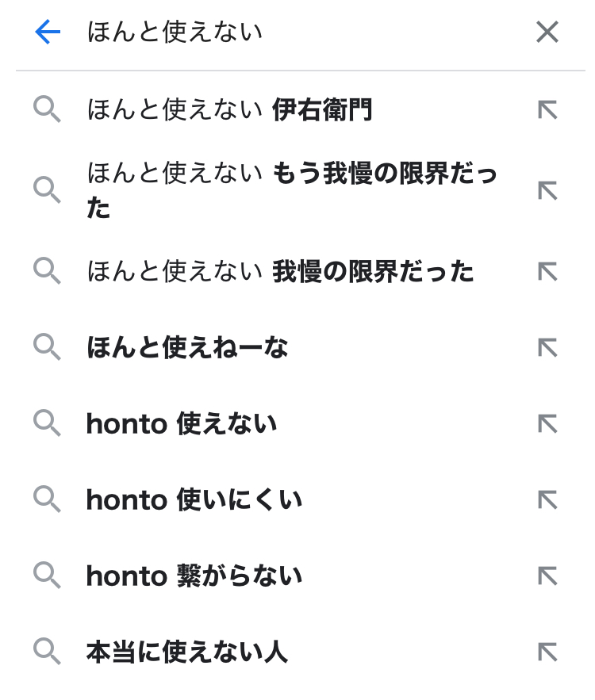Insert 伊右衛門 suggestion using its arrow icon
The image size is (595, 700).
click(547, 110)
